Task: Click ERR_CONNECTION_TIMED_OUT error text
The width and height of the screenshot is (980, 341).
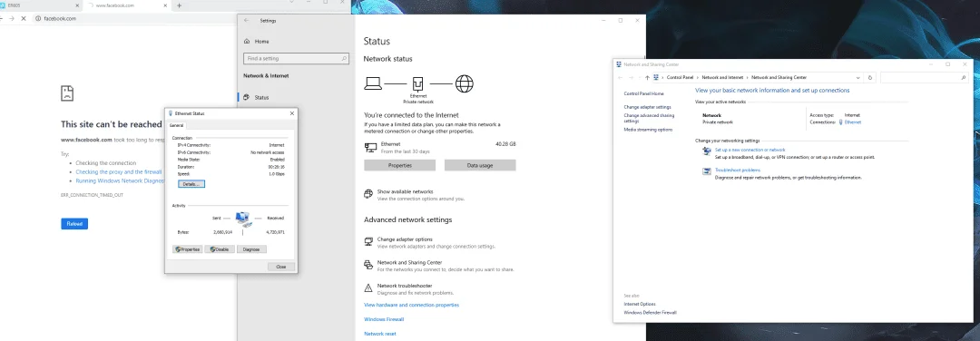Action: point(92,195)
